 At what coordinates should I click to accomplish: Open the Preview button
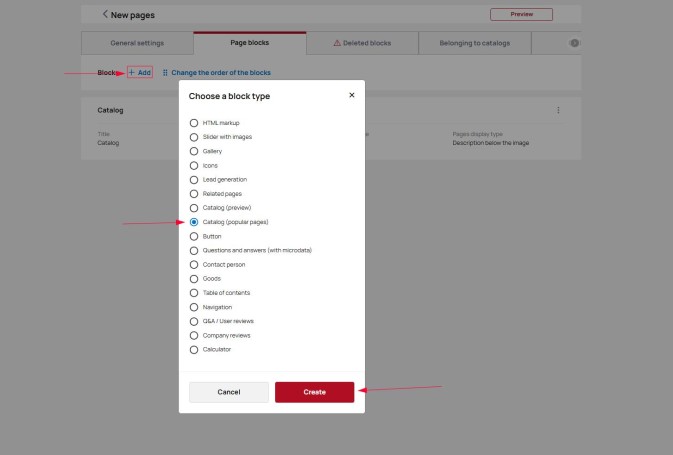521,14
